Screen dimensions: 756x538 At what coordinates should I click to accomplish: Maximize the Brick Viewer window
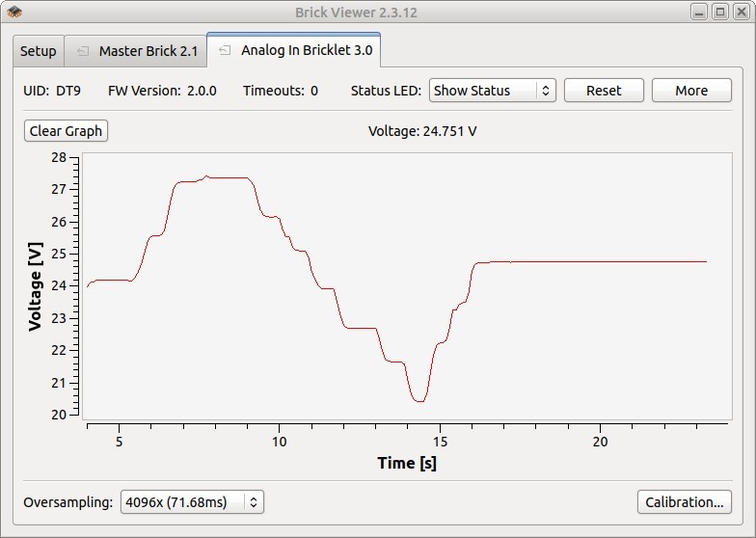(720, 12)
